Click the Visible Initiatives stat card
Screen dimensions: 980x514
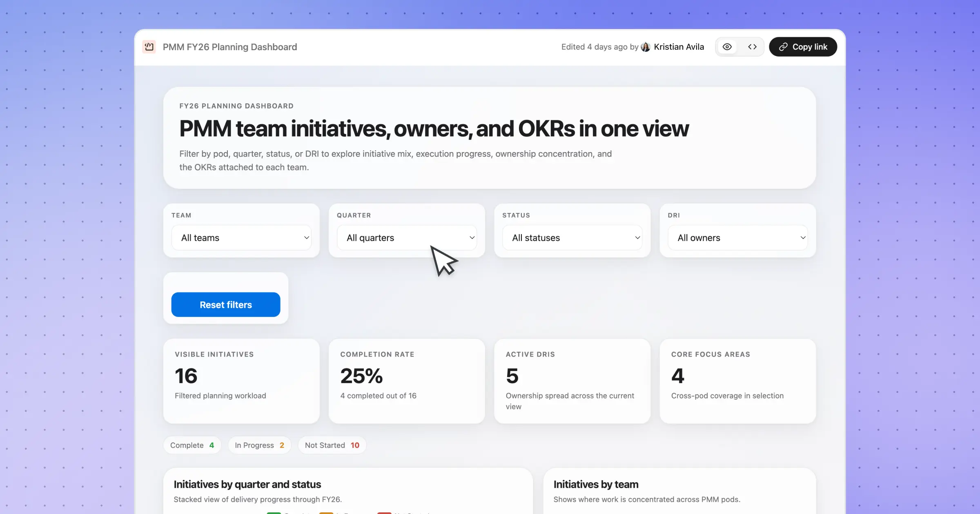tap(241, 381)
